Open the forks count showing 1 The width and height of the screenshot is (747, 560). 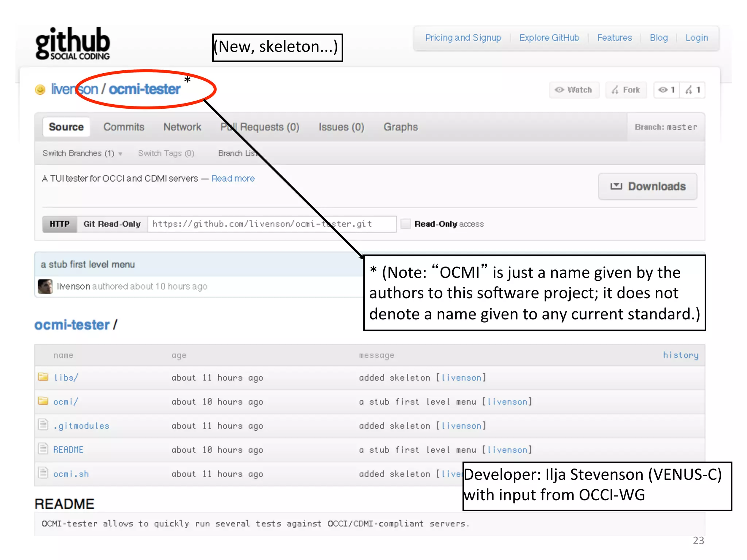(x=692, y=90)
